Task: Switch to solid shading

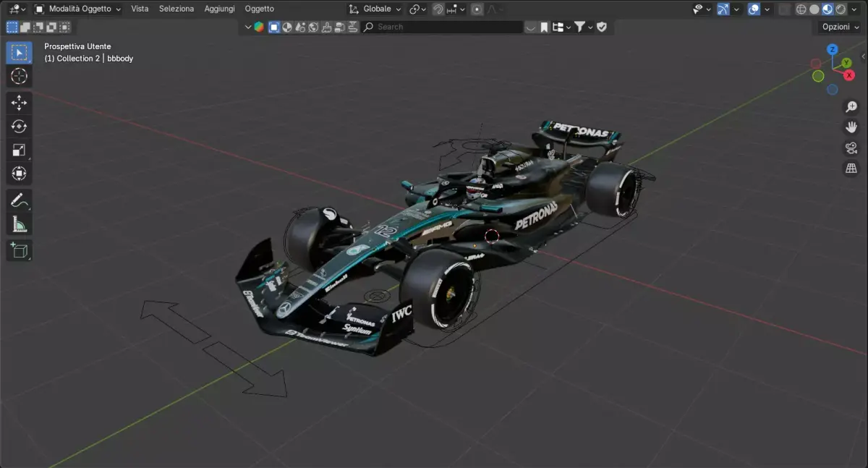Action: click(814, 9)
